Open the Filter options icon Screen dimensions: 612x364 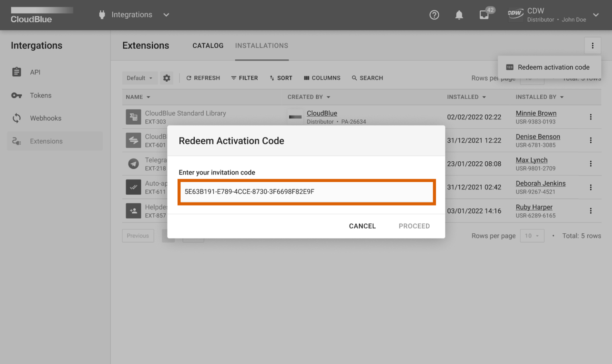click(x=234, y=78)
